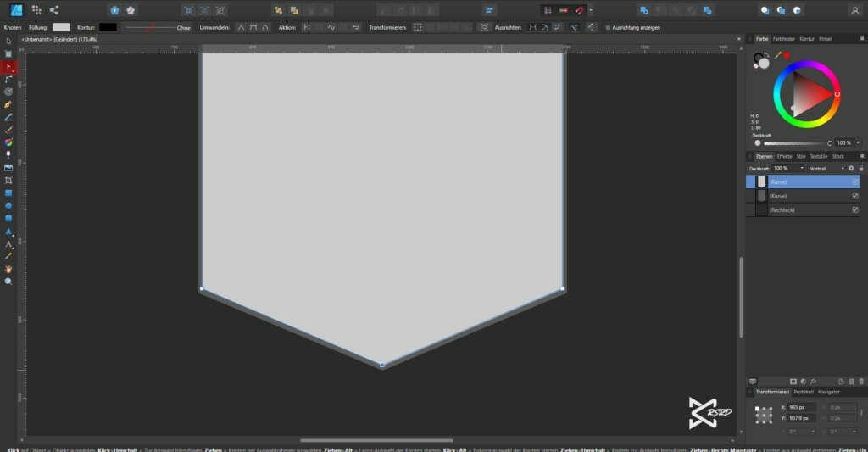
Task: Hide the Rechteck layer via its checkbox
Action: click(x=854, y=209)
